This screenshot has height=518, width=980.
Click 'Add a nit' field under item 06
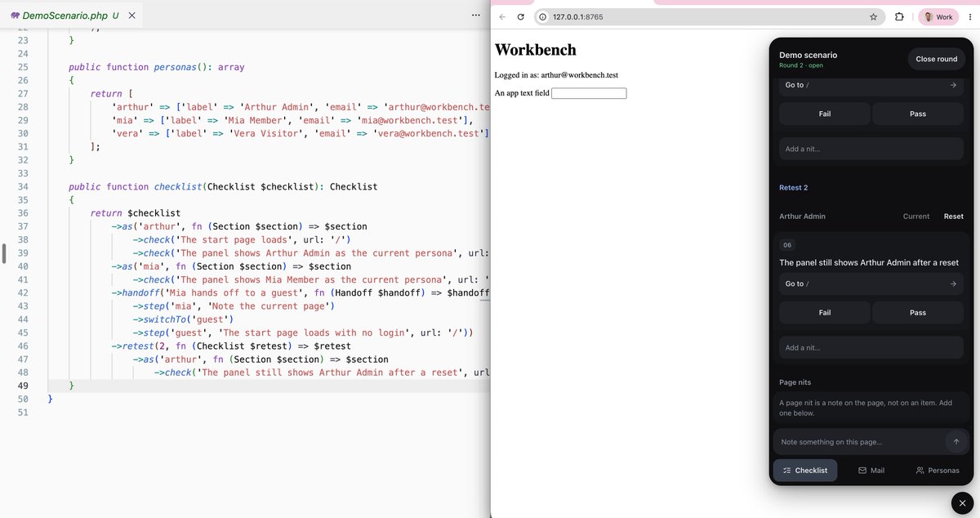click(x=871, y=347)
